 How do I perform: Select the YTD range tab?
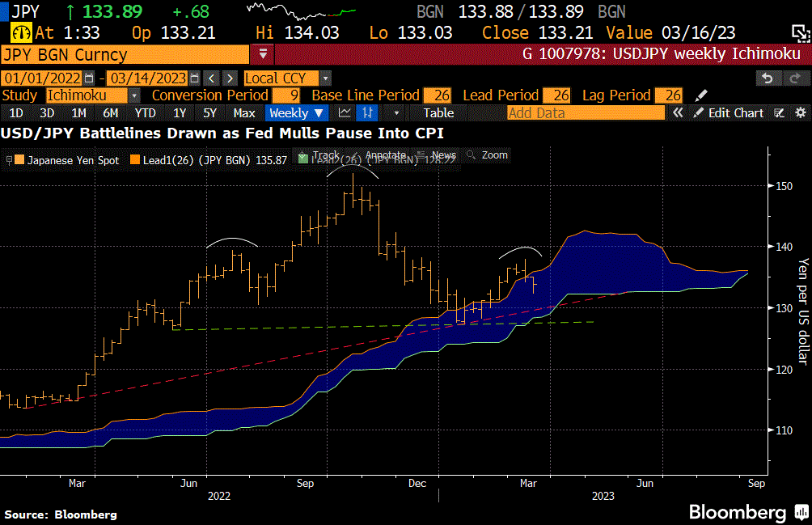[145, 113]
